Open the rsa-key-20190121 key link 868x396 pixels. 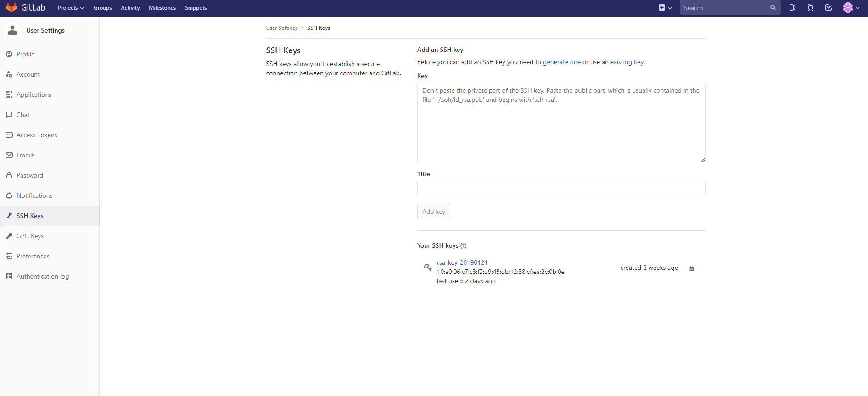462,262
